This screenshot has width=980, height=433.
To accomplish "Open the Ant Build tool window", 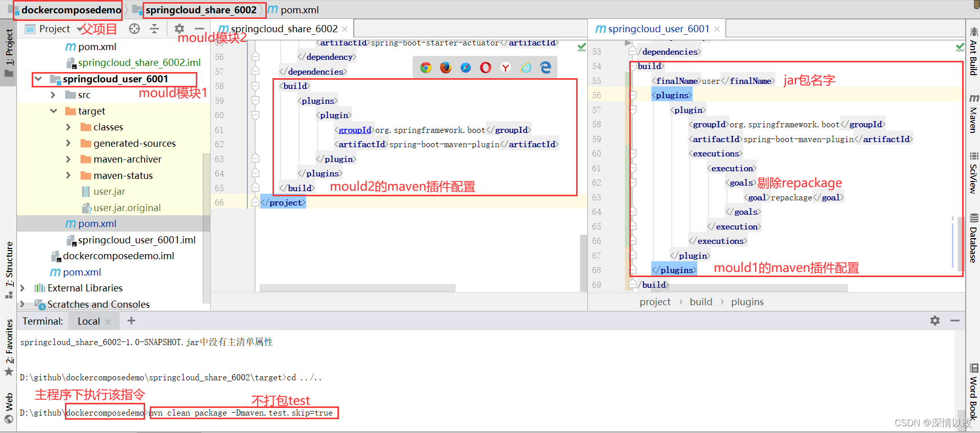I will 973,51.
